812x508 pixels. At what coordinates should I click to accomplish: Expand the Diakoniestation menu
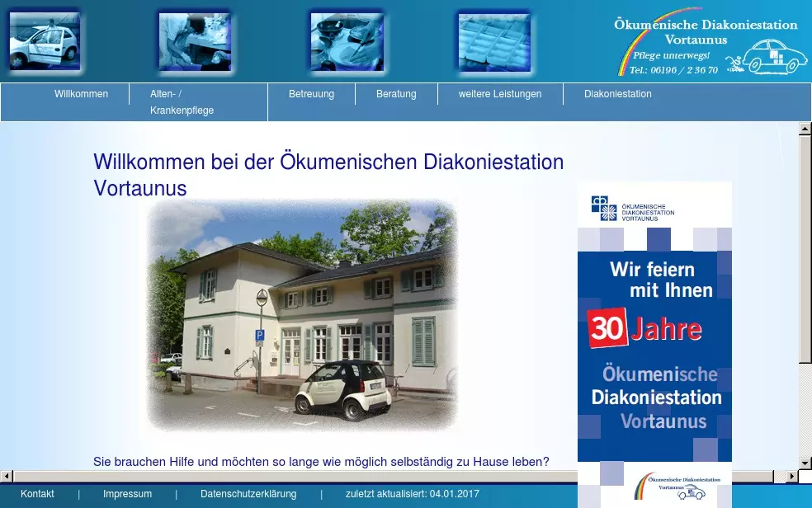[617, 94]
